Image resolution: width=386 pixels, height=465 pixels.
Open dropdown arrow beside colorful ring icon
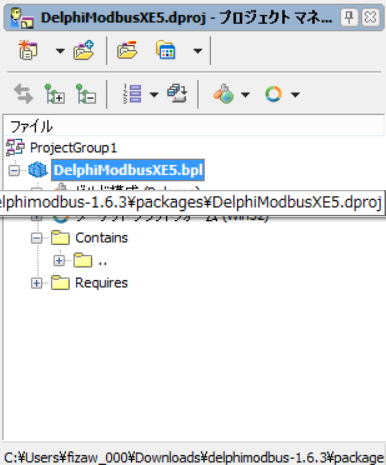(295, 95)
